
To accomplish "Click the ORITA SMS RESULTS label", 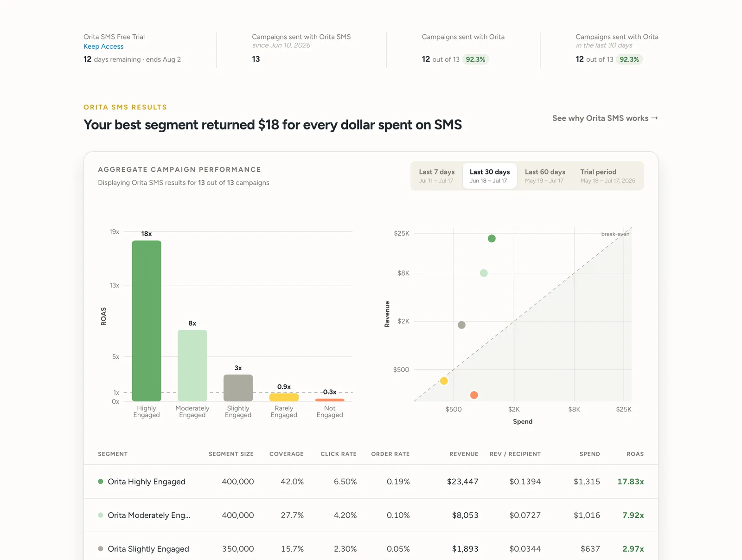I will 125,107.
